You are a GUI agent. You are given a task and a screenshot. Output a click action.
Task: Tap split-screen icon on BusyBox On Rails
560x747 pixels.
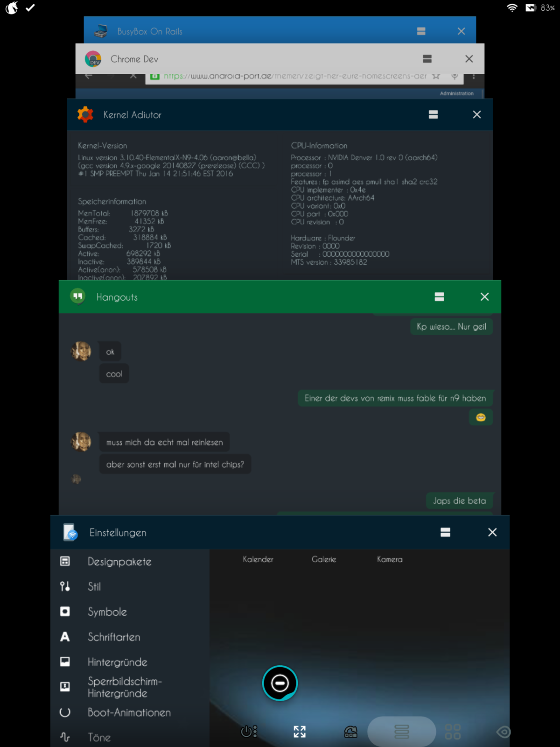coord(421,31)
